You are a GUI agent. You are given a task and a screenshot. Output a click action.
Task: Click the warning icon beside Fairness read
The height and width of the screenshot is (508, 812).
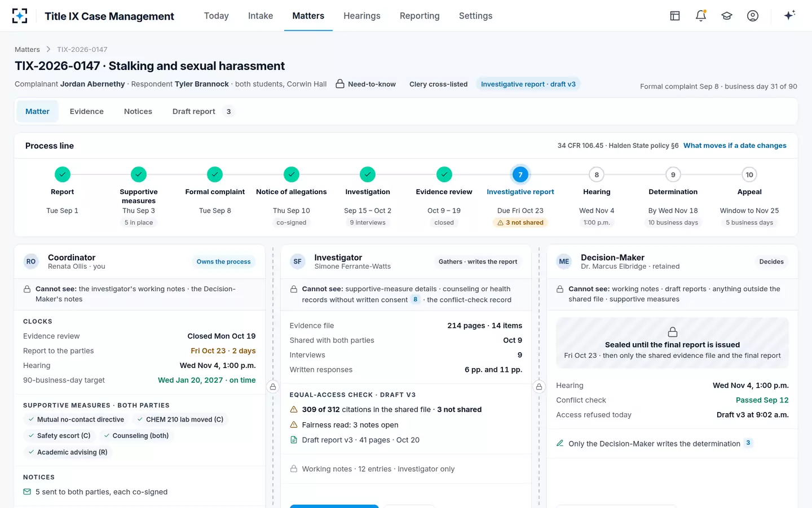(x=294, y=424)
